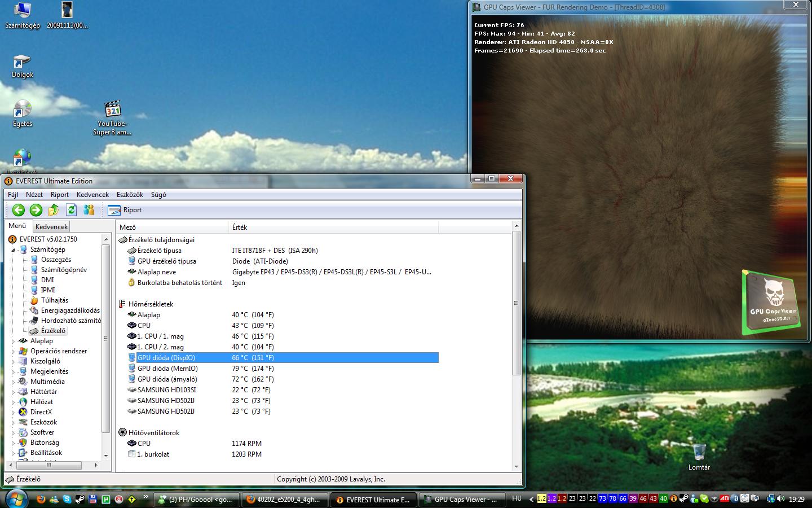The width and height of the screenshot is (812, 508).
Task: Select the Beállítások tree item
Action: pyautogui.click(x=46, y=453)
